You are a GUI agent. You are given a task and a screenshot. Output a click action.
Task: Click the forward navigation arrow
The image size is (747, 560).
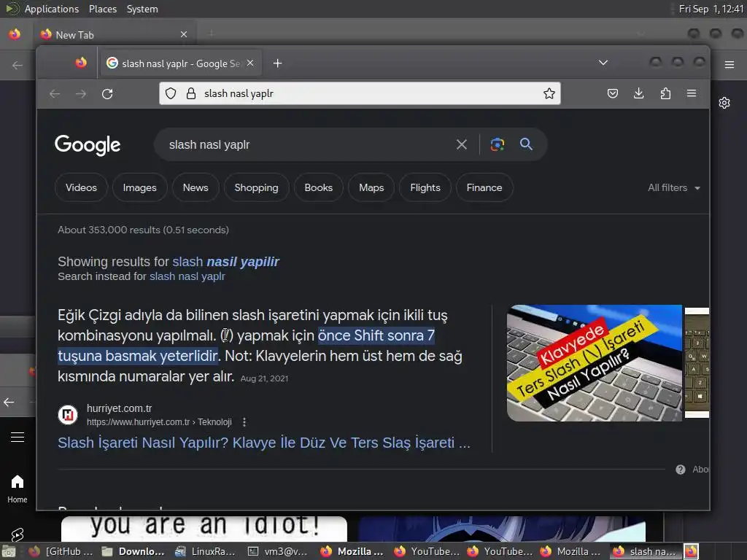[x=81, y=94]
